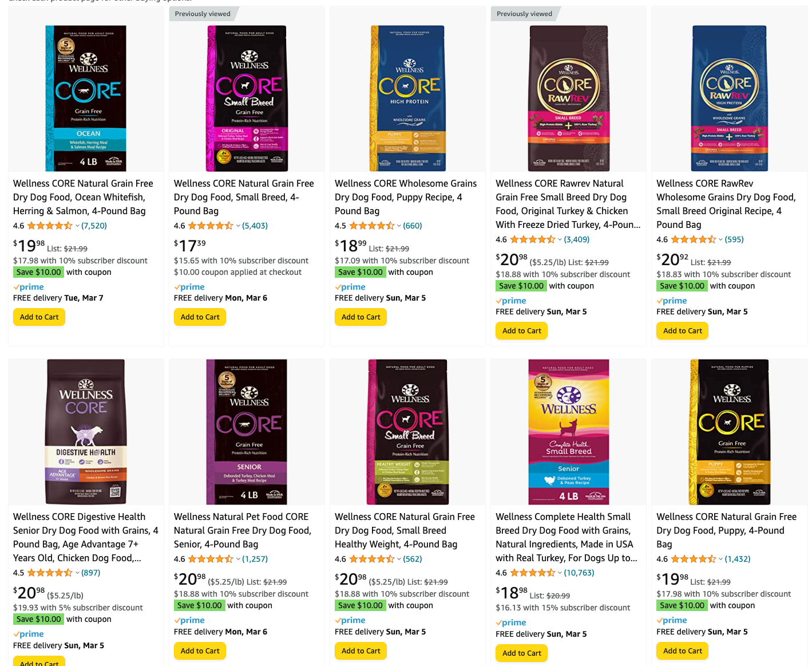Click Save $10.00 coupon on Healthy Weight bag

pos(360,606)
